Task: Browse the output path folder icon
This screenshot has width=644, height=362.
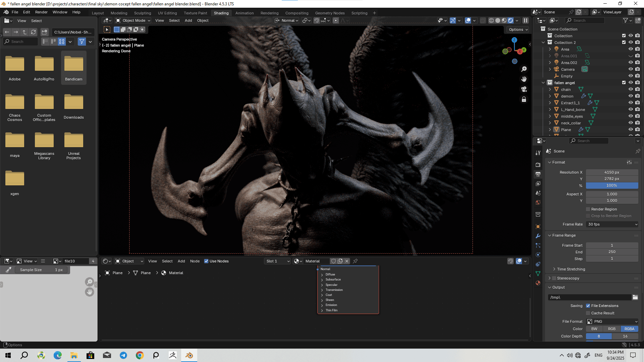Action: pyautogui.click(x=635, y=297)
